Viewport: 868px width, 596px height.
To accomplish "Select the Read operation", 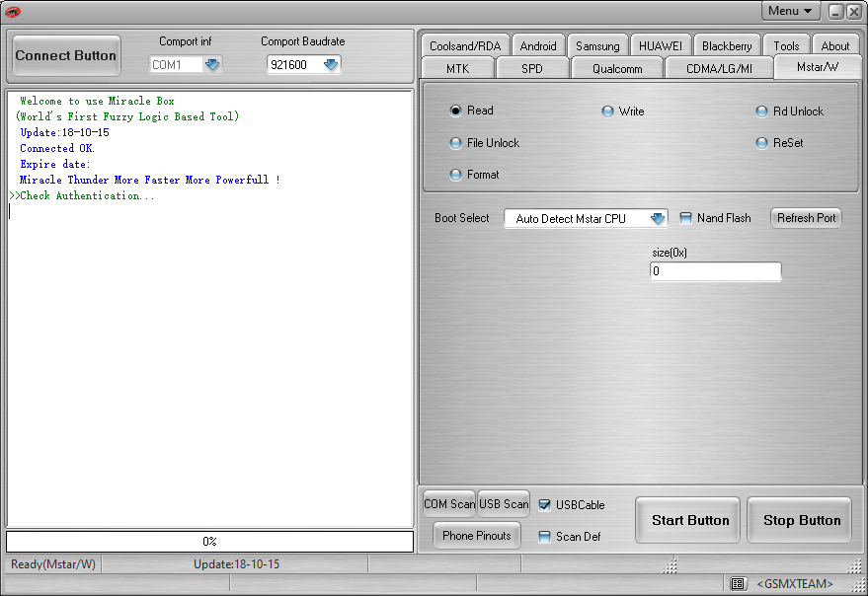I will [456, 111].
